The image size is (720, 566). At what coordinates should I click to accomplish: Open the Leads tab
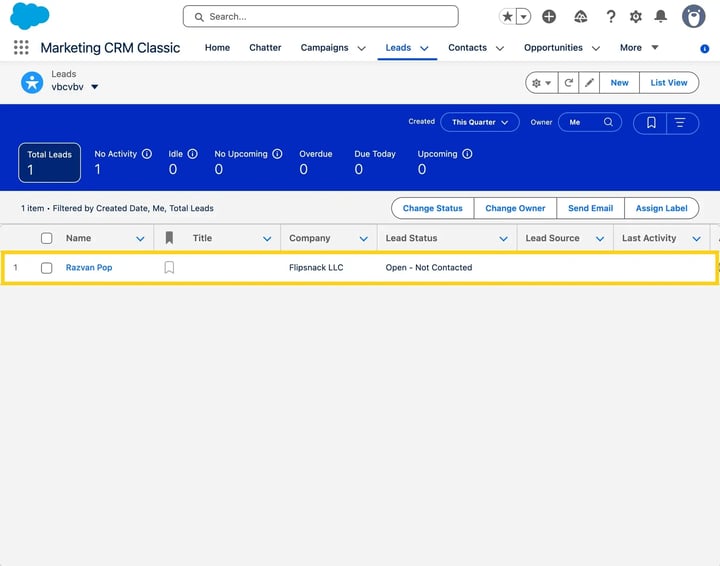pos(398,48)
